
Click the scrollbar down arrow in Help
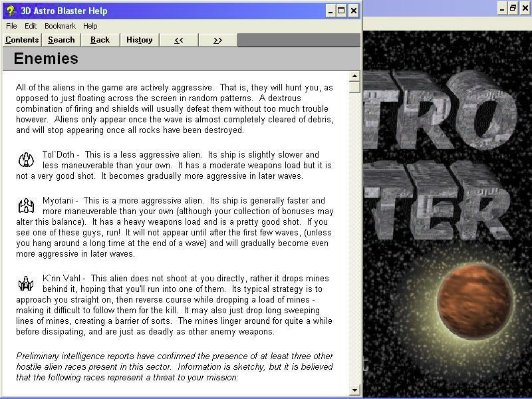pos(354,390)
